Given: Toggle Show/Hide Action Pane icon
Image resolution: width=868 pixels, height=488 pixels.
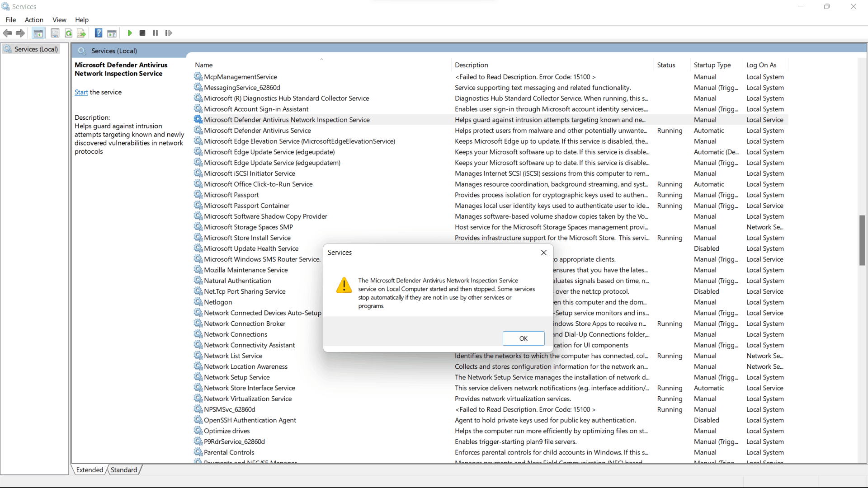Looking at the screenshot, I should pos(112,33).
